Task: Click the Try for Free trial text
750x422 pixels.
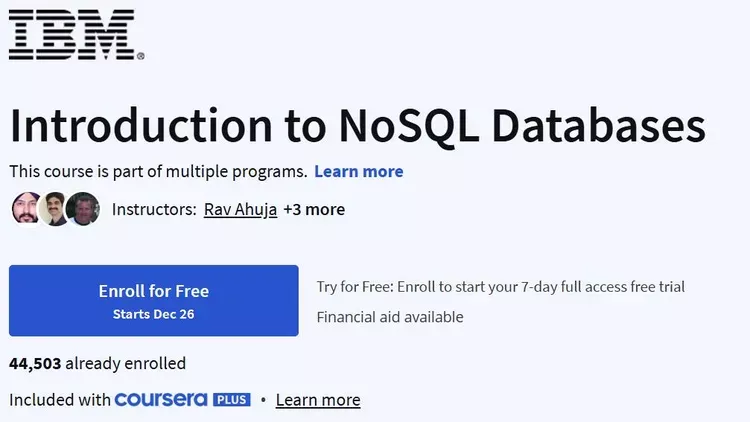Action: click(x=501, y=287)
